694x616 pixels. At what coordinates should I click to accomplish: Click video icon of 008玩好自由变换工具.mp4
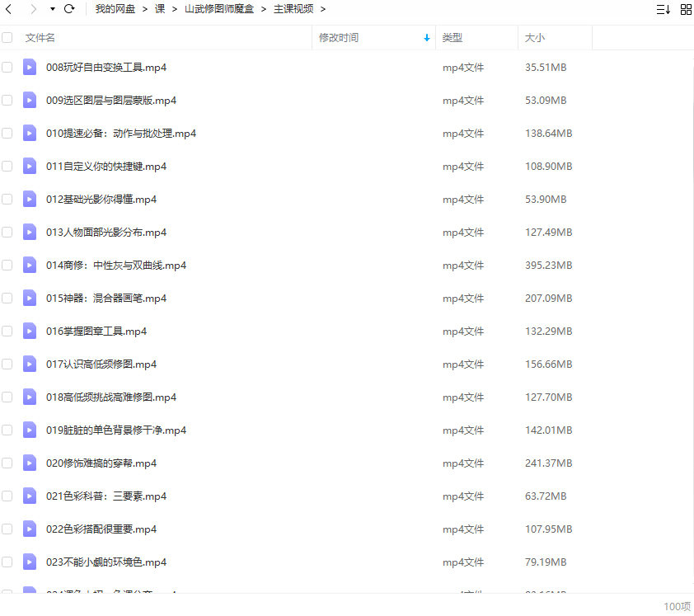pos(30,68)
